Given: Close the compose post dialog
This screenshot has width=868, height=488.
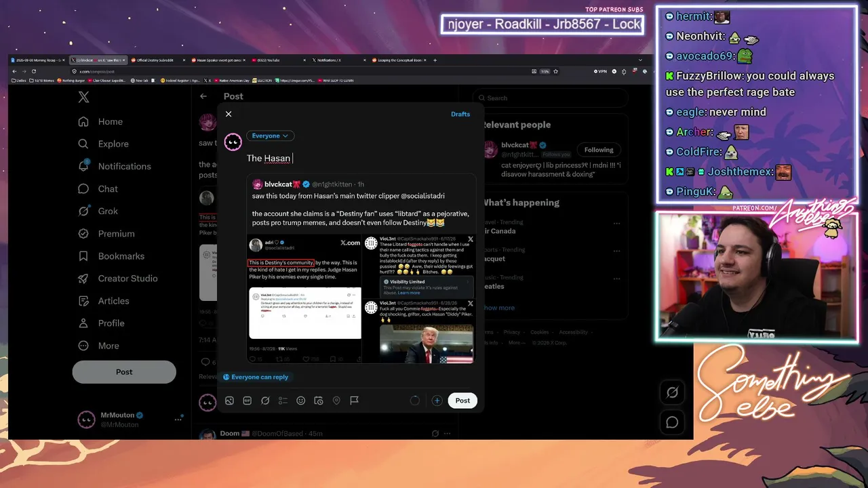Looking at the screenshot, I should 229,114.
